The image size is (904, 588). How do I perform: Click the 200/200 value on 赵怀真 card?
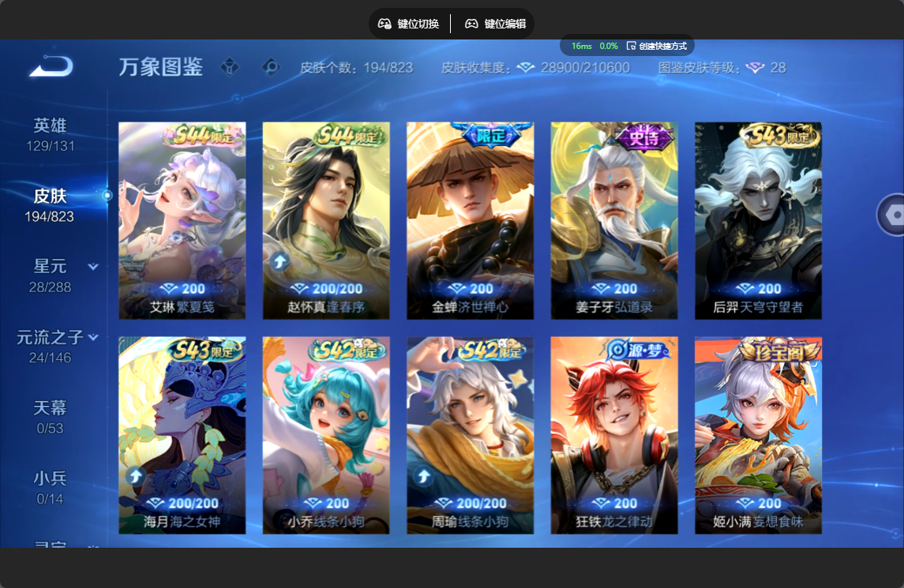pos(337,289)
